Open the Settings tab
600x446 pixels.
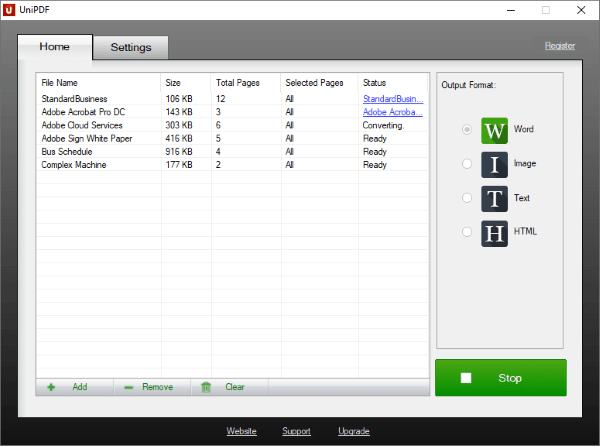131,47
